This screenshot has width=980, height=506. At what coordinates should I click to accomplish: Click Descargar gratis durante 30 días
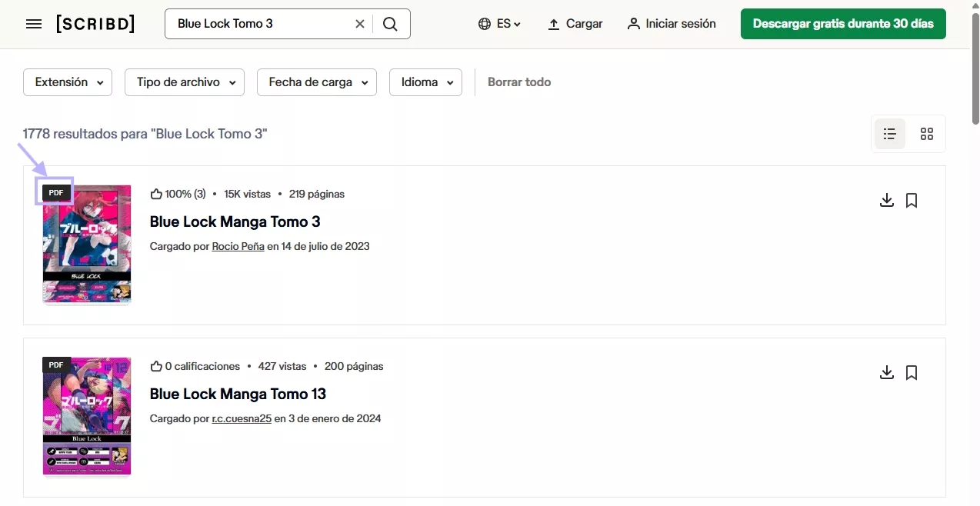(x=843, y=24)
